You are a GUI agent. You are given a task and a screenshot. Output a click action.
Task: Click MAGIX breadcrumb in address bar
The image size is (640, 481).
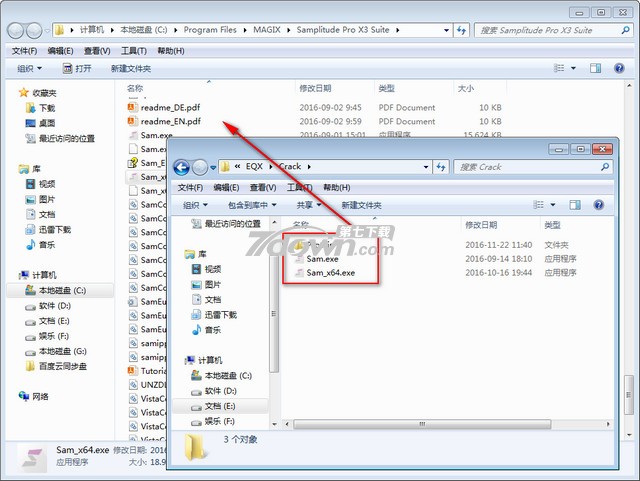pos(267,30)
